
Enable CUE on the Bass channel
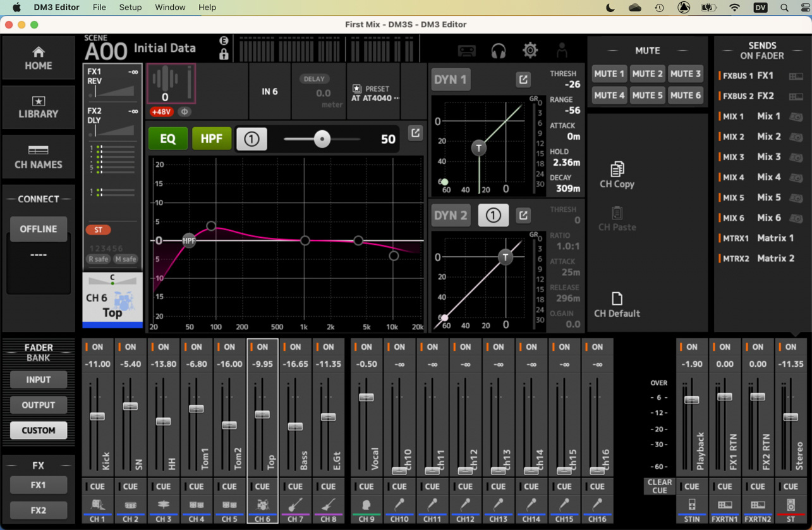pyautogui.click(x=295, y=486)
